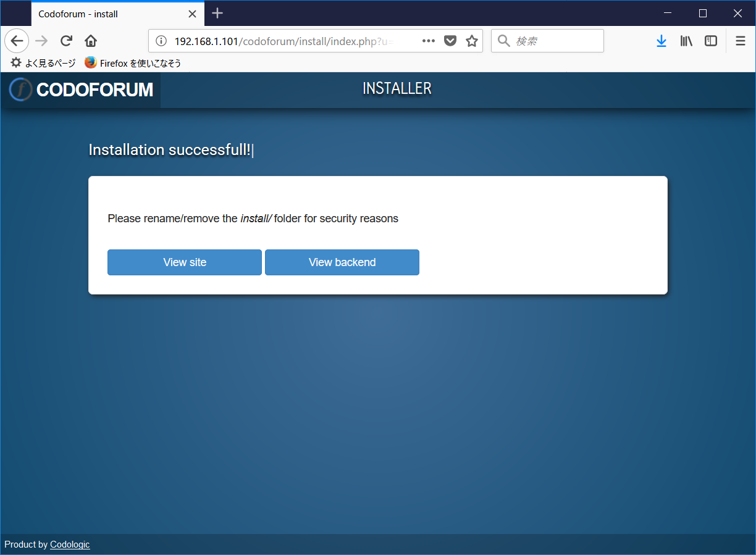The height and width of the screenshot is (555, 756).
Task: Click the View site button
Action: tap(184, 262)
